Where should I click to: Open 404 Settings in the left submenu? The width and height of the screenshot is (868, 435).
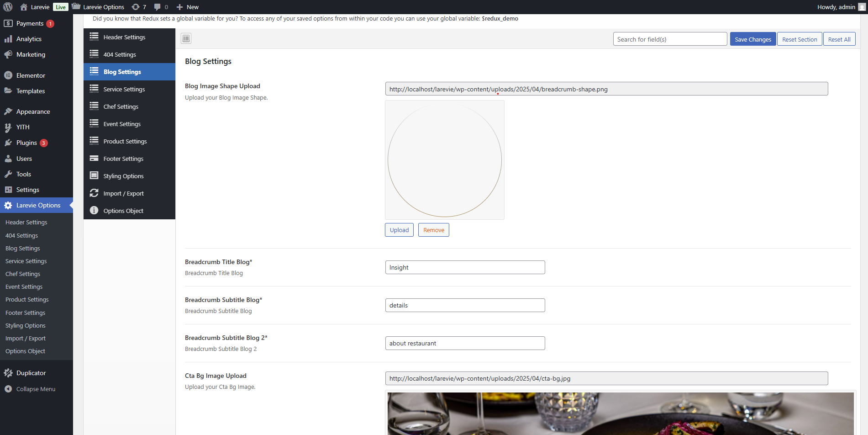pos(21,235)
